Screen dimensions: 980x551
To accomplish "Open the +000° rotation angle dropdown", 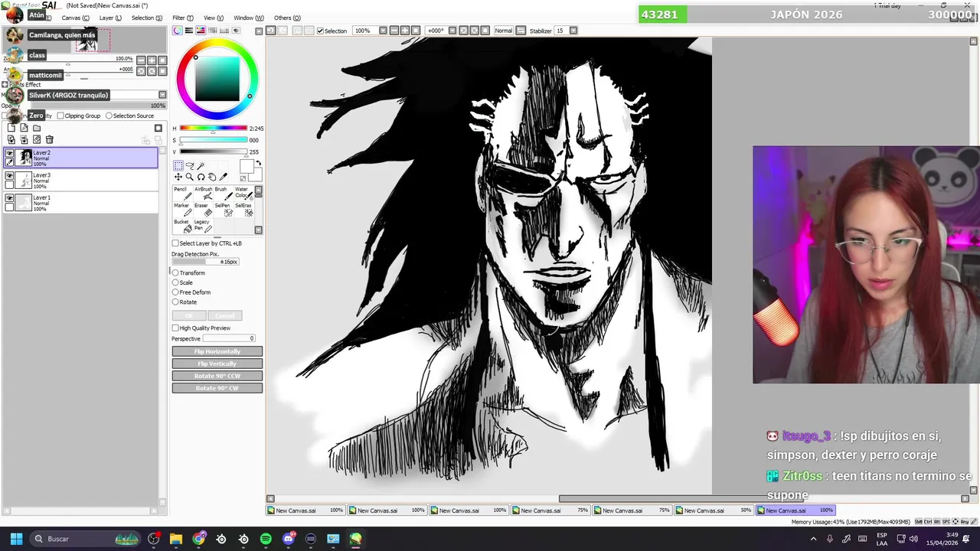I will (x=452, y=31).
